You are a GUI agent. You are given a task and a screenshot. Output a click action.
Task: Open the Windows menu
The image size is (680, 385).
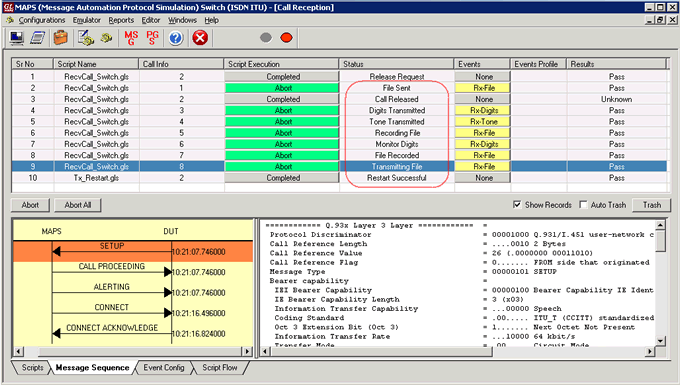coord(182,20)
